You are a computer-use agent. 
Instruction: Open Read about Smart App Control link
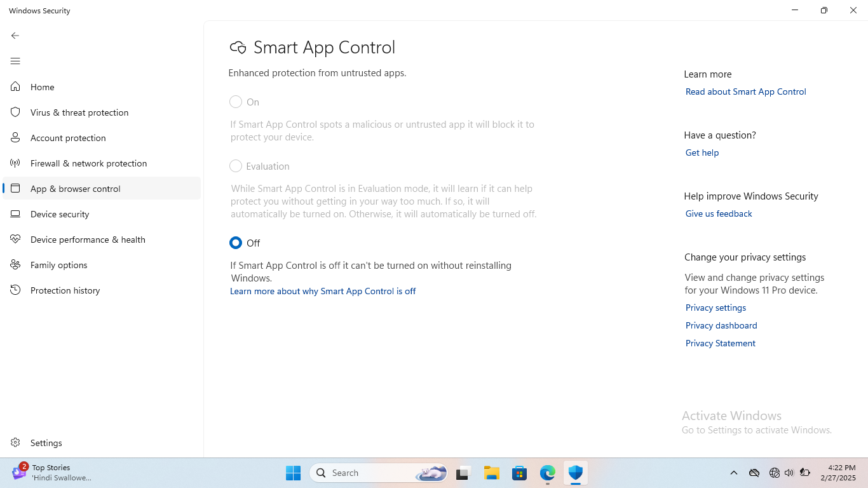pyautogui.click(x=745, y=91)
